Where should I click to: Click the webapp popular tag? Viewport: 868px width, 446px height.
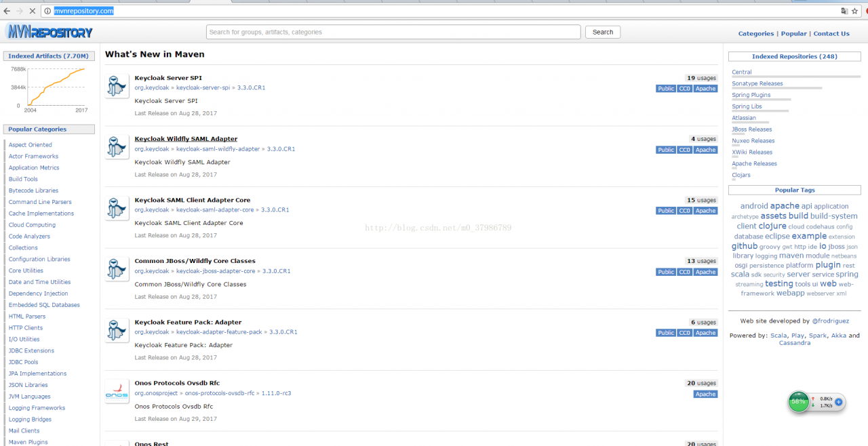(x=791, y=293)
